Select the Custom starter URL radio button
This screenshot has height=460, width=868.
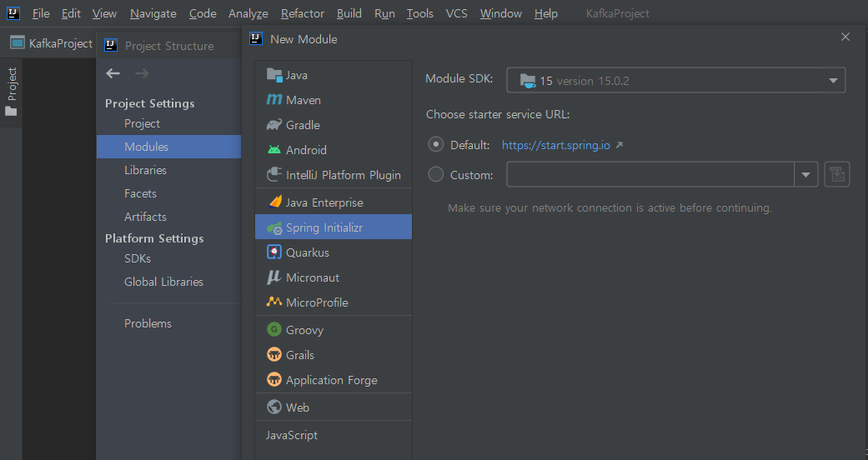pos(436,174)
